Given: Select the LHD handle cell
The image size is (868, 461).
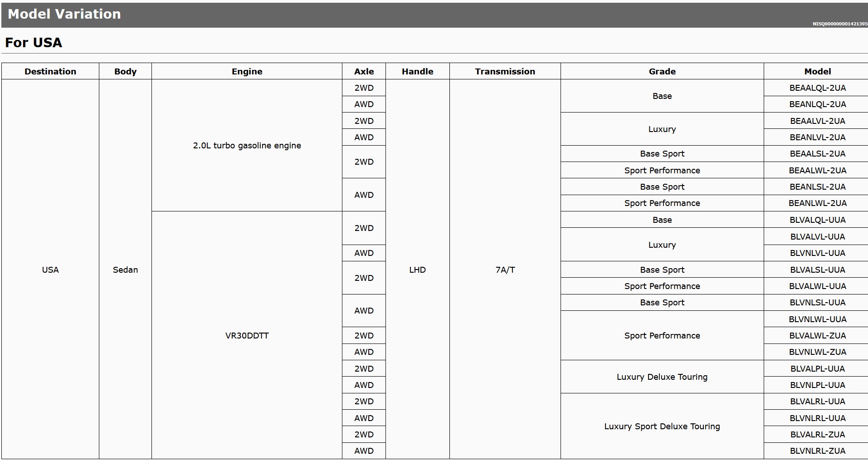Looking at the screenshot, I should pyautogui.click(x=417, y=270).
